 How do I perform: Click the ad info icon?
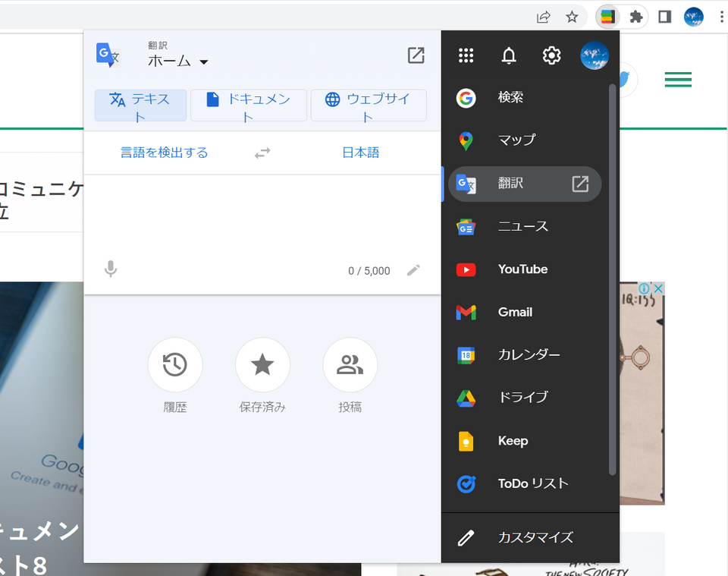(x=644, y=288)
